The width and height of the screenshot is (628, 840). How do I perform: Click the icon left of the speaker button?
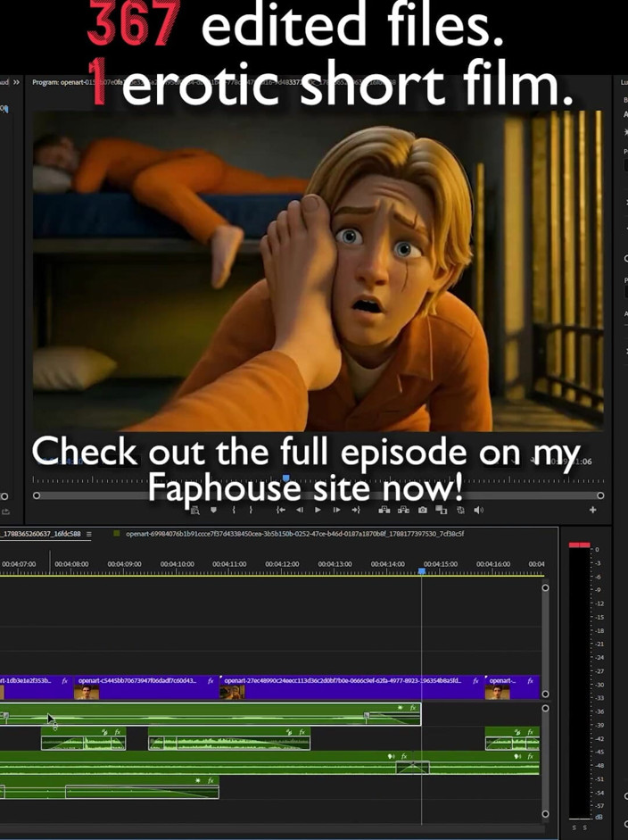pos(460,510)
